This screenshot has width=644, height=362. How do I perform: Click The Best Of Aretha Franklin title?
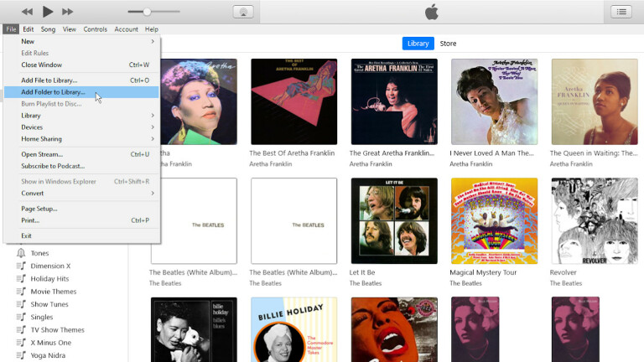[x=292, y=153]
